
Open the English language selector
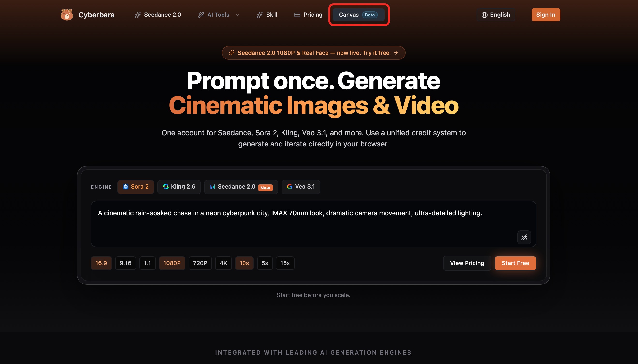coord(496,15)
